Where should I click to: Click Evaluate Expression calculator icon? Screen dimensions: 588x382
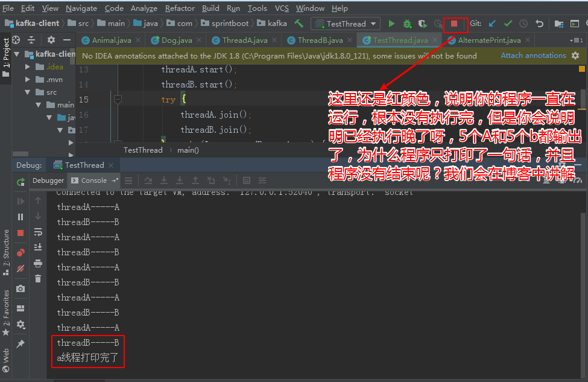click(x=247, y=180)
